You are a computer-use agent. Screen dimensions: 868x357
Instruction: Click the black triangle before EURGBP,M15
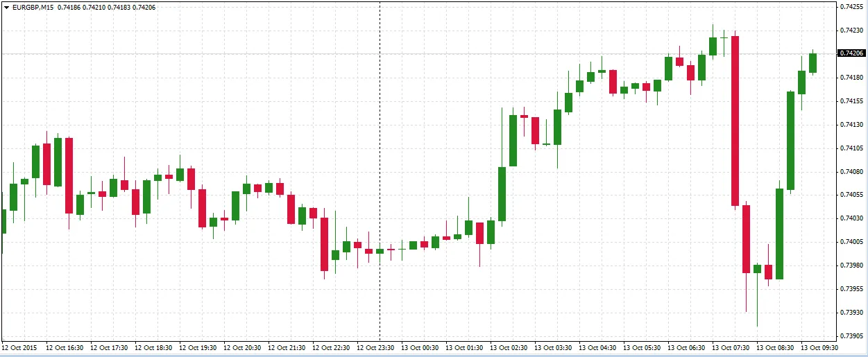(x=6, y=7)
